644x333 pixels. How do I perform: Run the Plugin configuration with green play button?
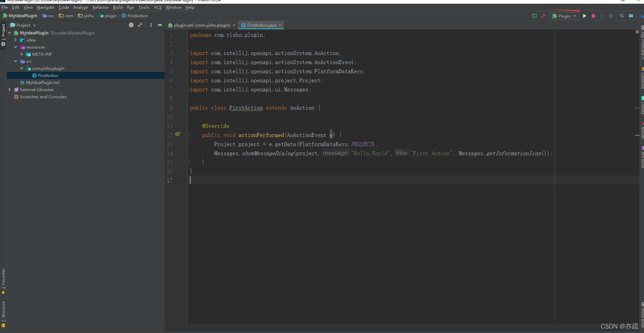[585, 16]
